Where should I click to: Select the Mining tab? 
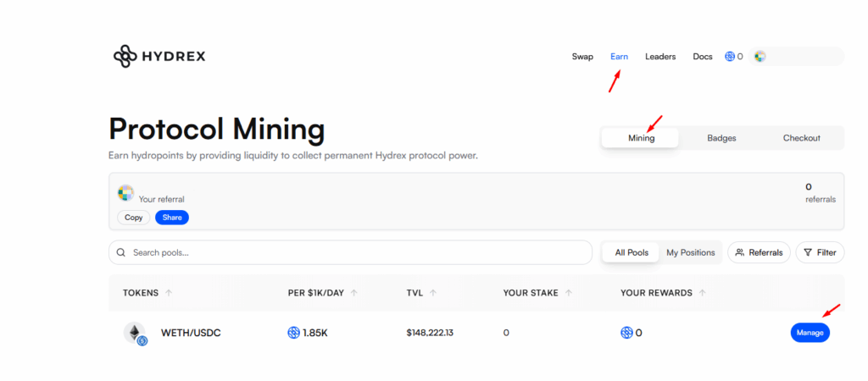(x=641, y=138)
